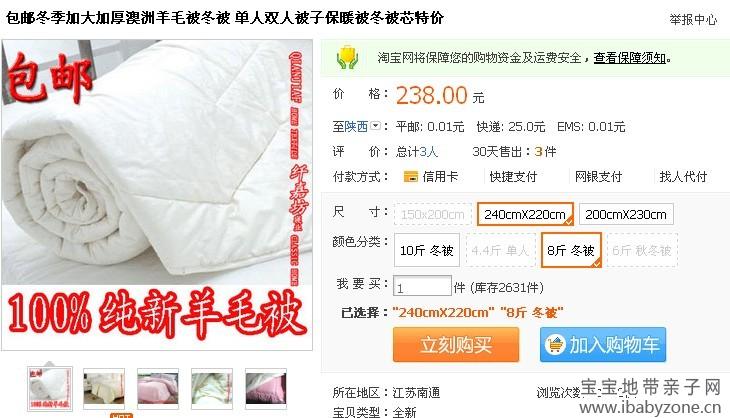The height and width of the screenshot is (418, 730).
Task: Select the 240cmX220cm size option
Action: coord(525,214)
